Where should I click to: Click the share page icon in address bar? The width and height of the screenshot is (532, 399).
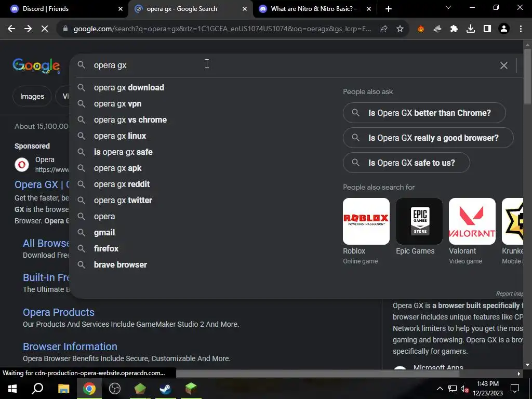(383, 29)
